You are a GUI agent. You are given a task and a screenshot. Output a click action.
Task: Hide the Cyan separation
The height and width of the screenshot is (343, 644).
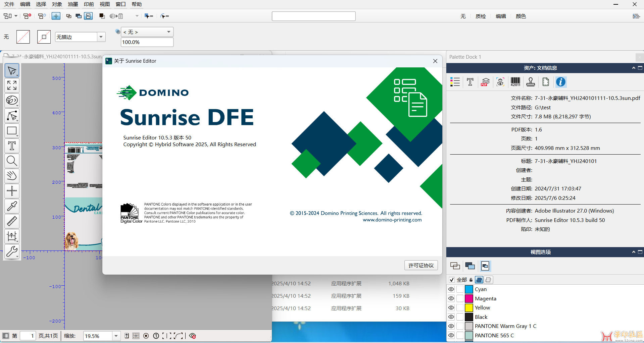pos(451,289)
